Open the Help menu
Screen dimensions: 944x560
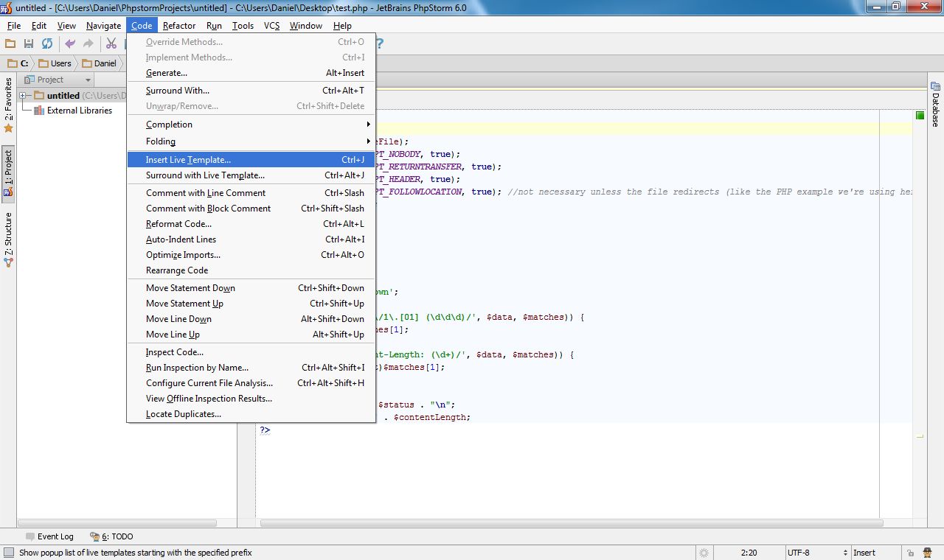coord(342,26)
